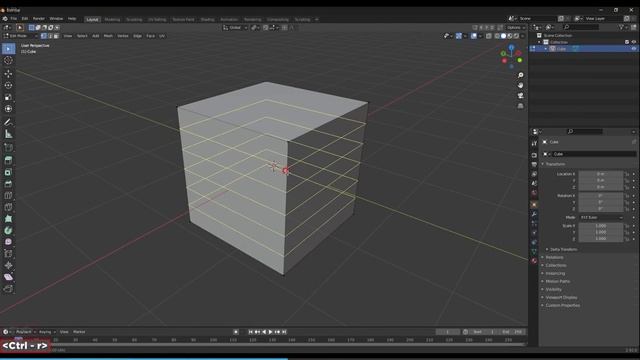This screenshot has width=640, height=360.
Task: Click the viewport zoom magnifier icon
Action: 520,76
